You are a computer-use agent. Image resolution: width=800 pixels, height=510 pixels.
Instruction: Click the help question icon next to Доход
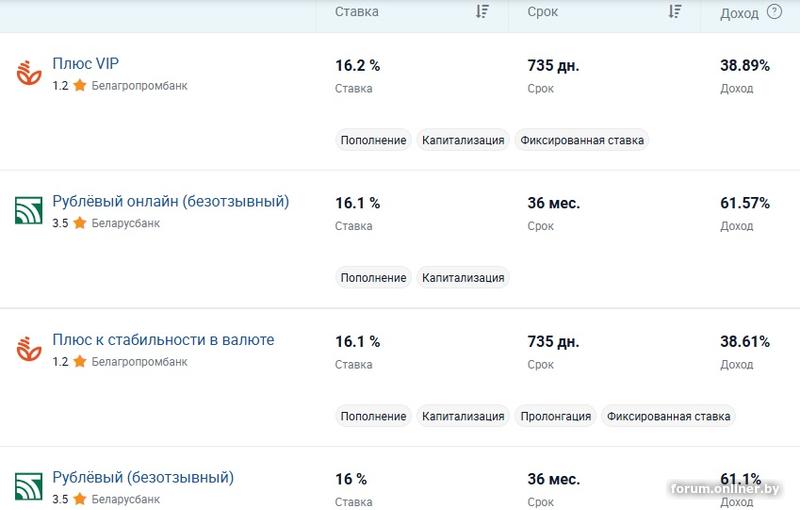(x=774, y=12)
